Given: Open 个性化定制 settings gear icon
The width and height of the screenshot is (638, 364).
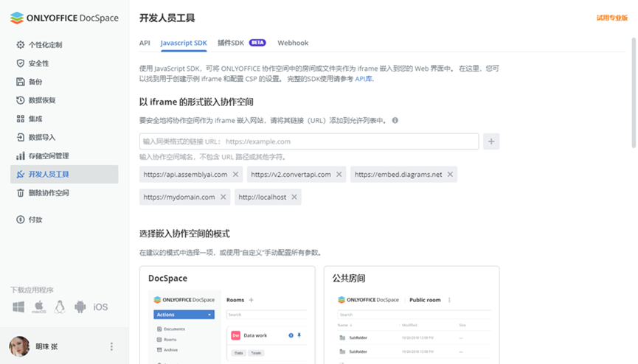Looking at the screenshot, I should click(21, 45).
